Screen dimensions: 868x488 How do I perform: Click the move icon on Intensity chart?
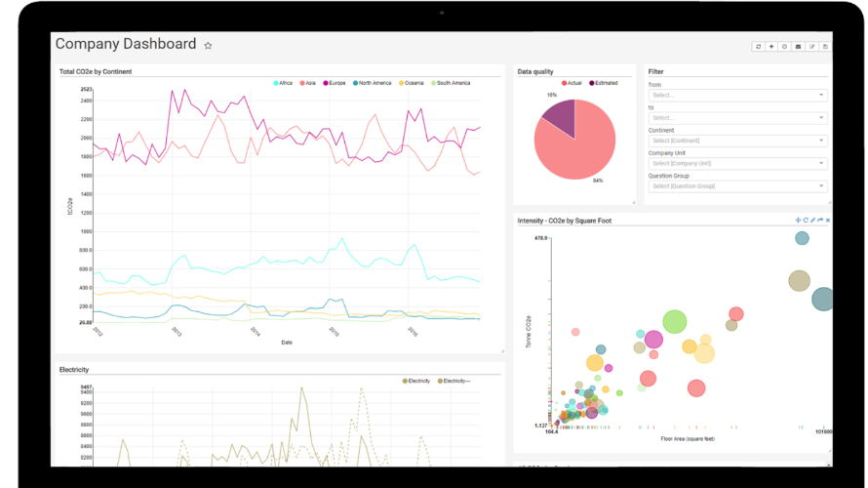[798, 220]
